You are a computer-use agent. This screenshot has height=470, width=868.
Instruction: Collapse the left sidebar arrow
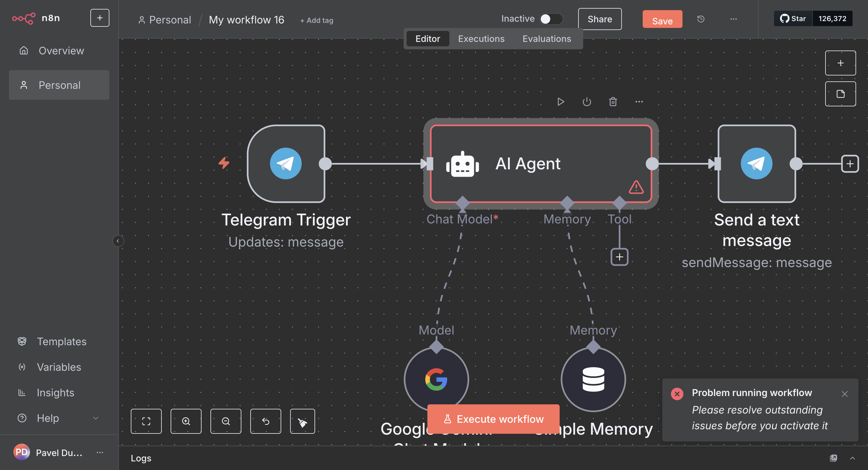click(118, 241)
